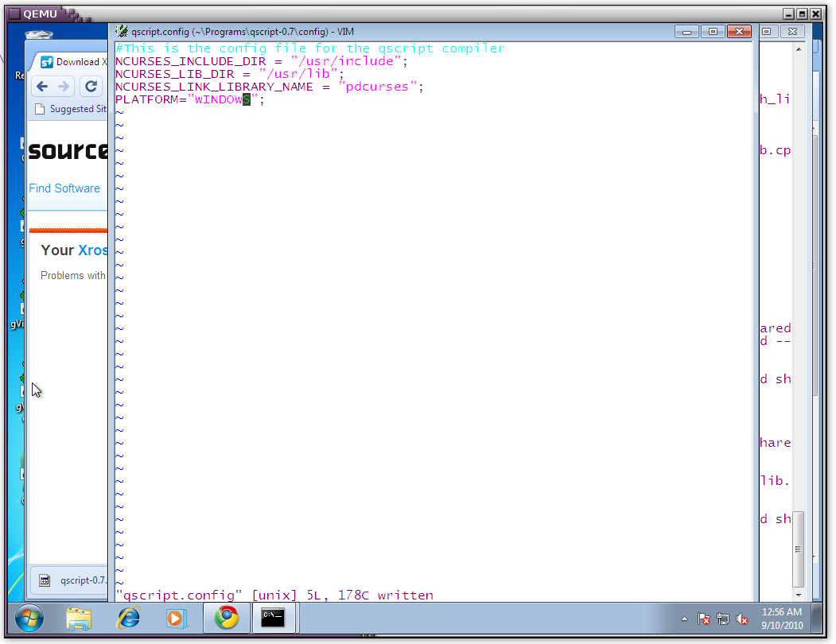Image resolution: width=836 pixels, height=644 pixels.
Task: Select the Download SourceForge browser tab
Action: pos(72,62)
